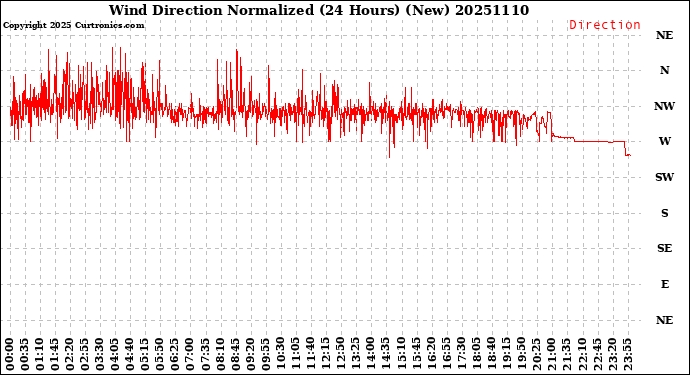
Task: Click the '08:10' time axis label
Action: click(220, 354)
